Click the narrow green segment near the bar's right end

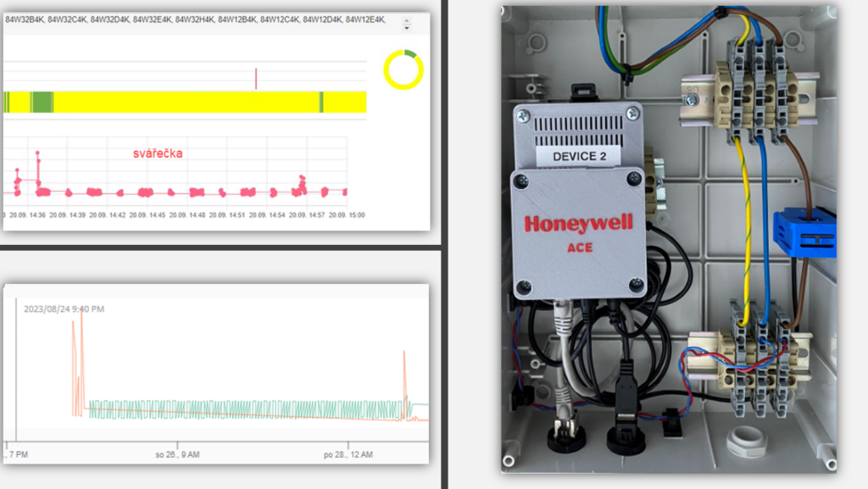(321, 102)
